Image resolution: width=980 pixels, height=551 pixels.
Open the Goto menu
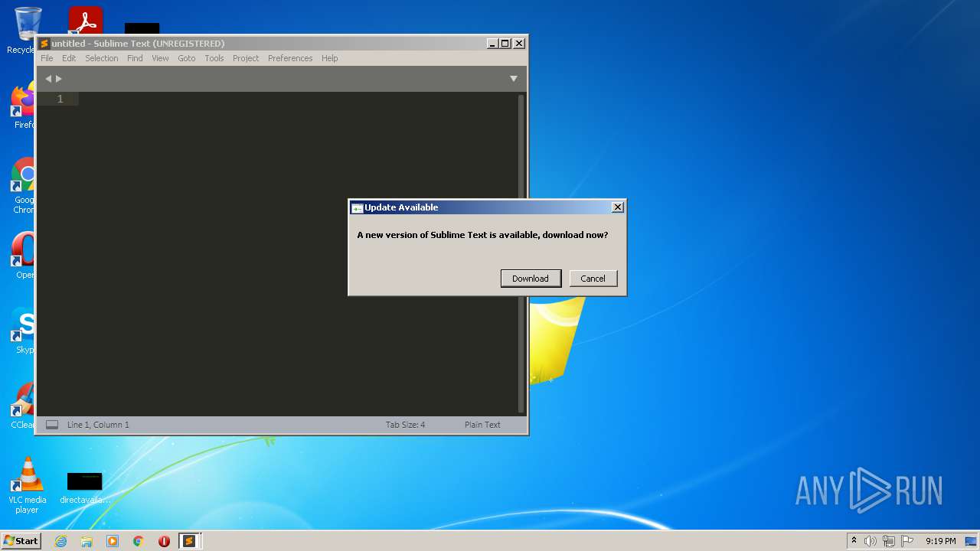(187, 58)
